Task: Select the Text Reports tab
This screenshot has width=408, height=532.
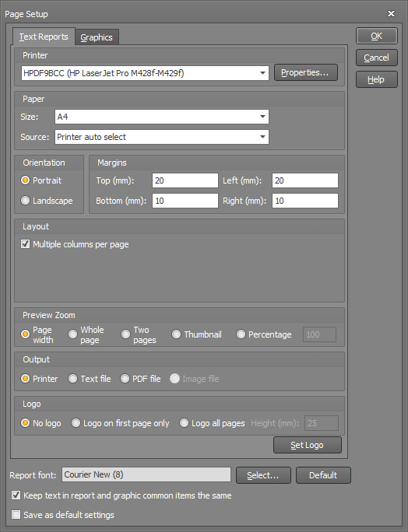Action: (44, 37)
